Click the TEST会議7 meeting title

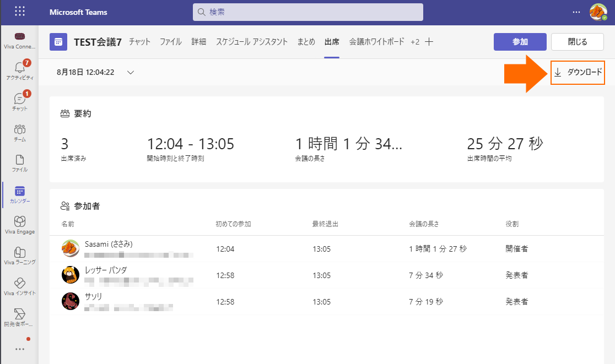click(98, 42)
